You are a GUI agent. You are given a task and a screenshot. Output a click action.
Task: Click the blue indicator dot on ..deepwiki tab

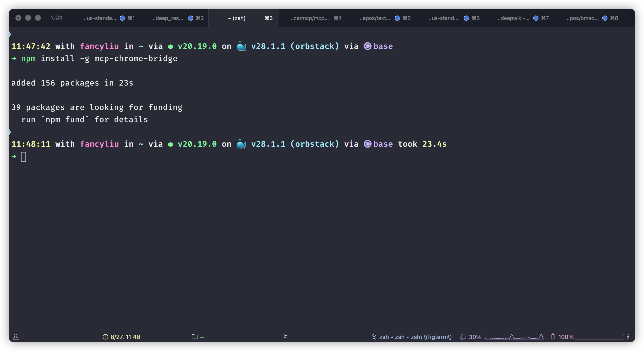[x=536, y=18]
